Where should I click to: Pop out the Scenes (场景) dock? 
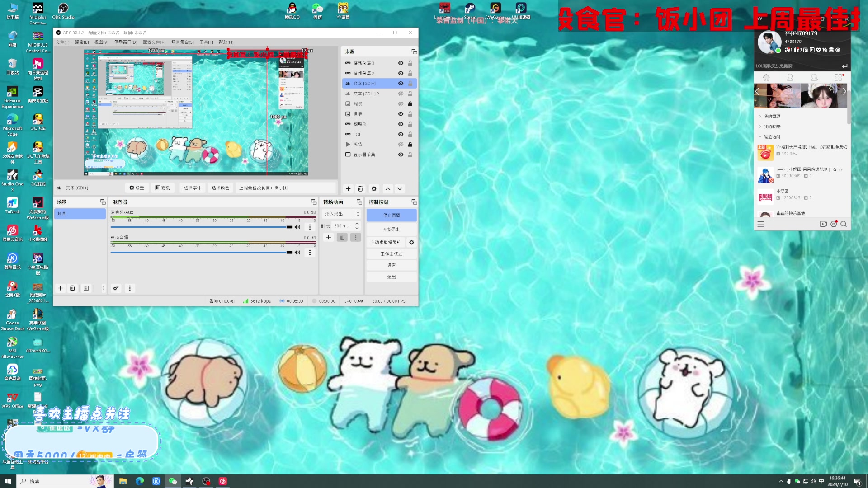point(103,202)
